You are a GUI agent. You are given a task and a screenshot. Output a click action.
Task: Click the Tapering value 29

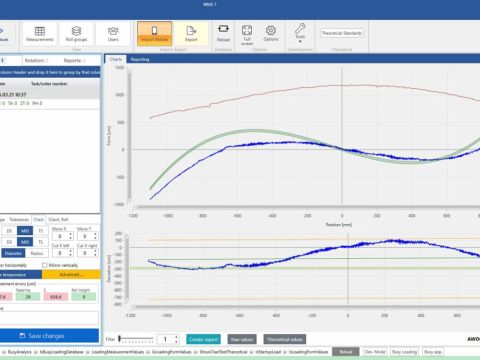point(28,297)
